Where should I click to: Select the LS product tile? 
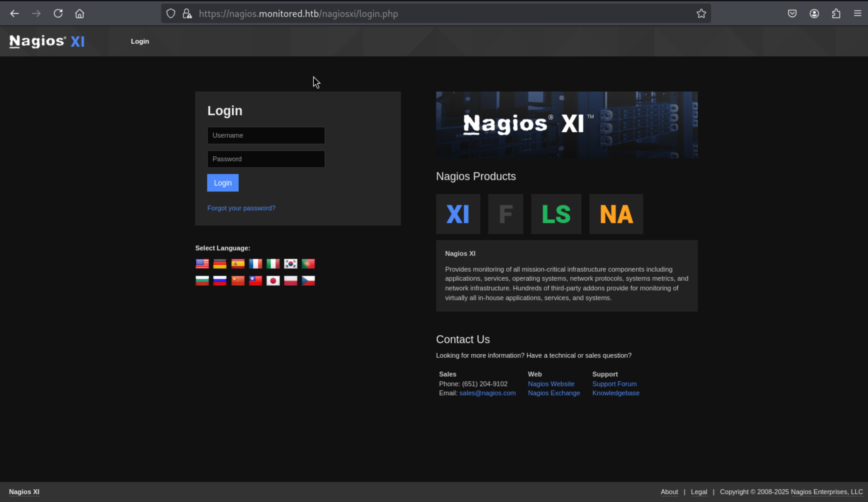coord(556,214)
